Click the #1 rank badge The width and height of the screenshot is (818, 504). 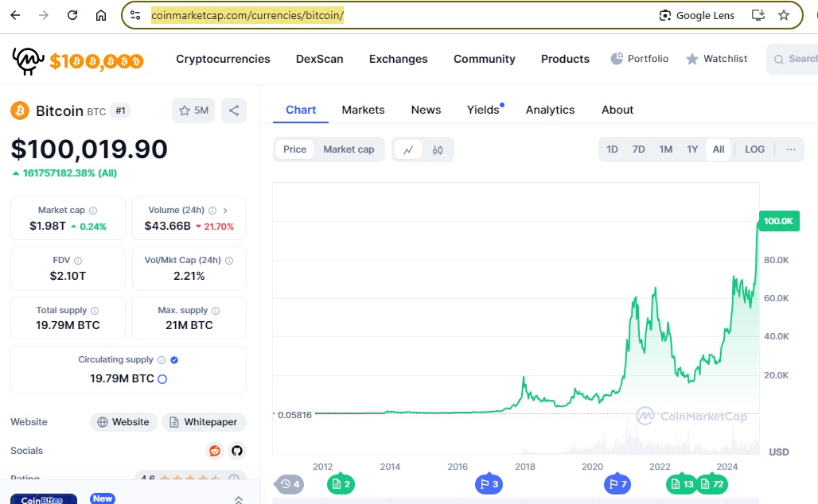pyautogui.click(x=120, y=110)
